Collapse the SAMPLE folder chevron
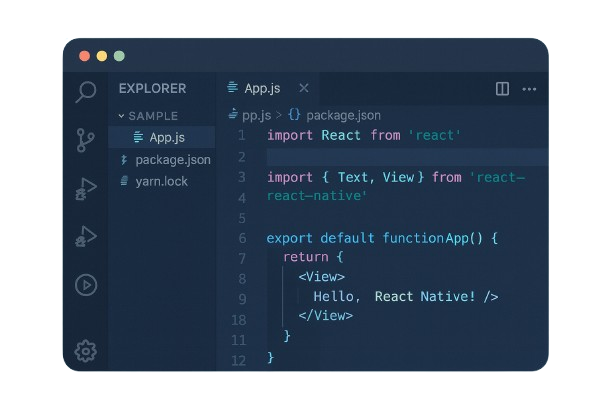The height and width of the screenshot is (408, 612). (x=121, y=116)
